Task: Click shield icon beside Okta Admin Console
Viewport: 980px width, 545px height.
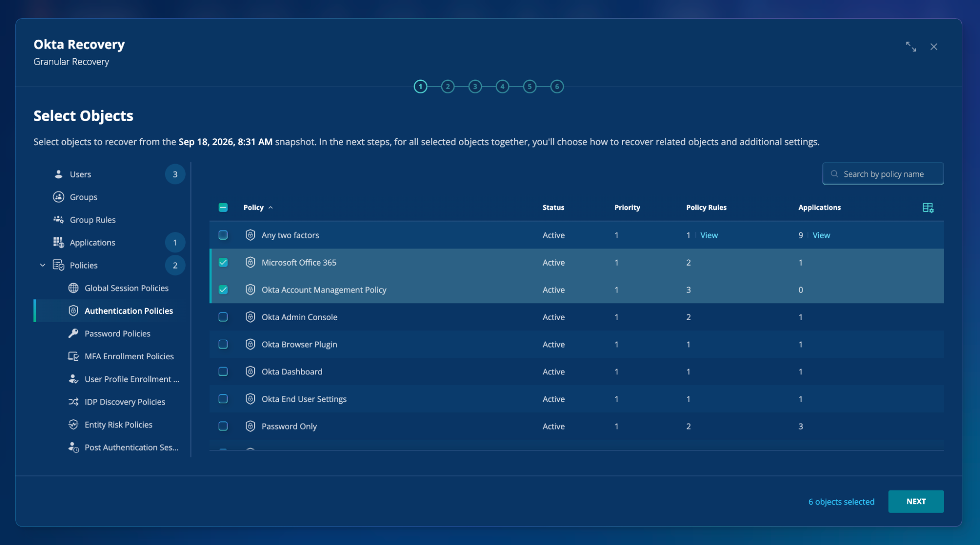Action: [x=251, y=317]
